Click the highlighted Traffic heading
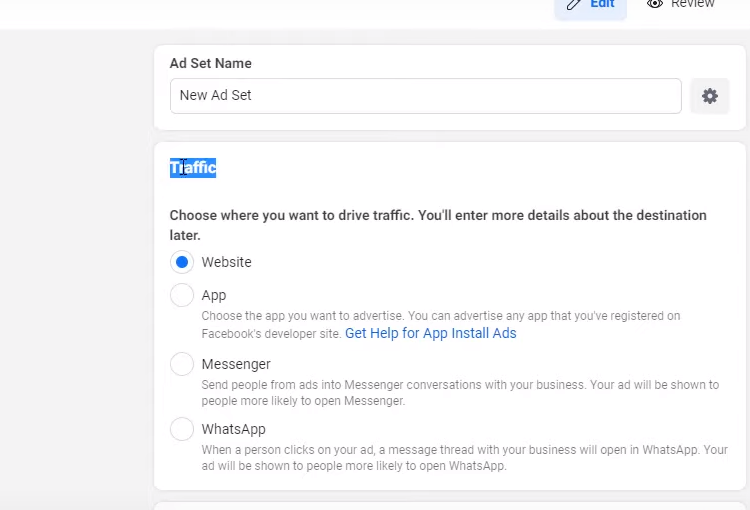Screen dimensions: 750x510 (193, 168)
